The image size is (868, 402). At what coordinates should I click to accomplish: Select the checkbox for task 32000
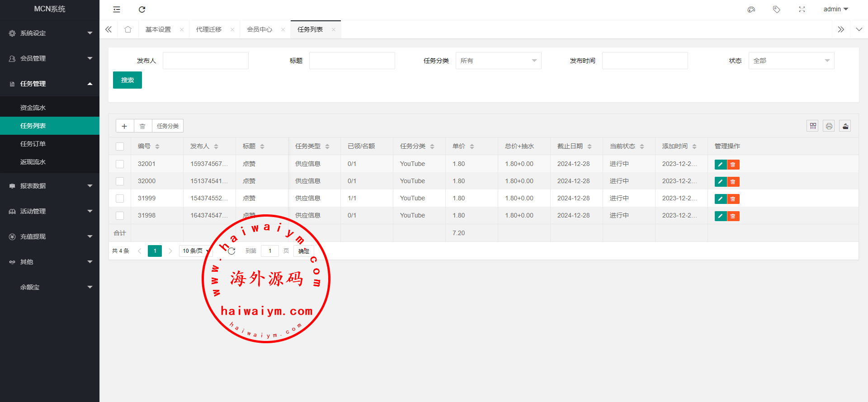120,181
